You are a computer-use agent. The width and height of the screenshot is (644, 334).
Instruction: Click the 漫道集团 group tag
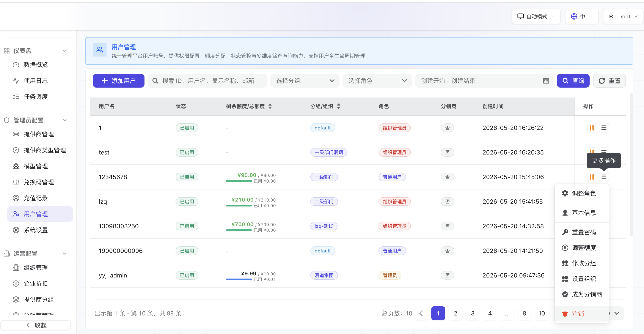(x=324, y=275)
